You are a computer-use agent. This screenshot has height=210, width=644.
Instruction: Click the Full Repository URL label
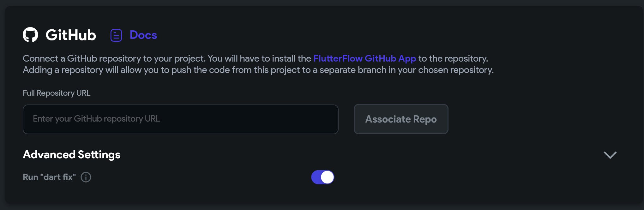tap(57, 93)
